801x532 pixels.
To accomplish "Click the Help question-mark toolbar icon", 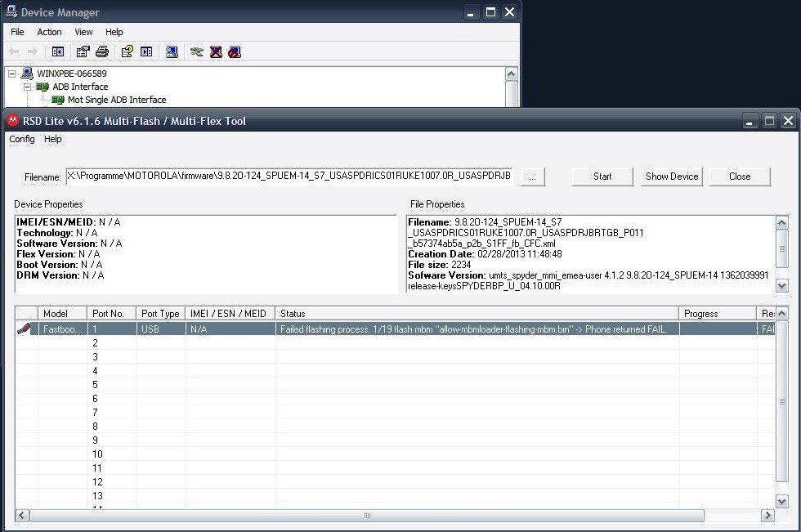I will click(x=128, y=51).
